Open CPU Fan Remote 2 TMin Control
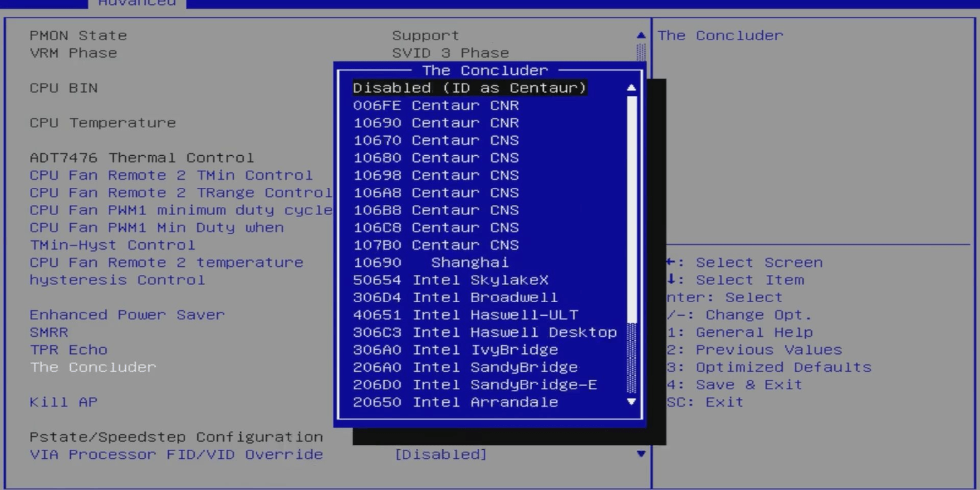Viewport: 980px width, 490px height. coord(171,175)
